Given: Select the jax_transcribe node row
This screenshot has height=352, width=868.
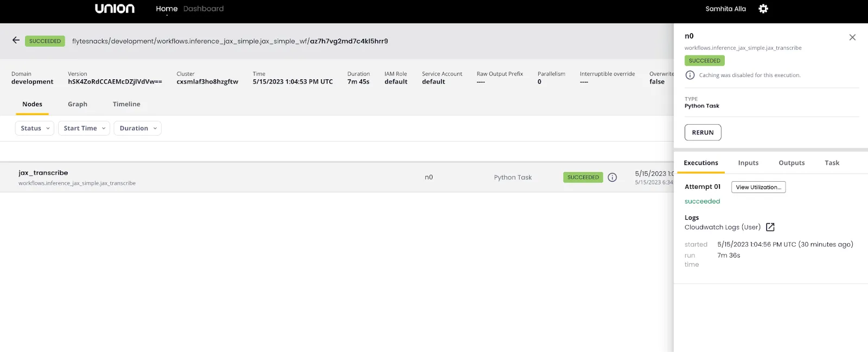Looking at the screenshot, I should coord(336,177).
